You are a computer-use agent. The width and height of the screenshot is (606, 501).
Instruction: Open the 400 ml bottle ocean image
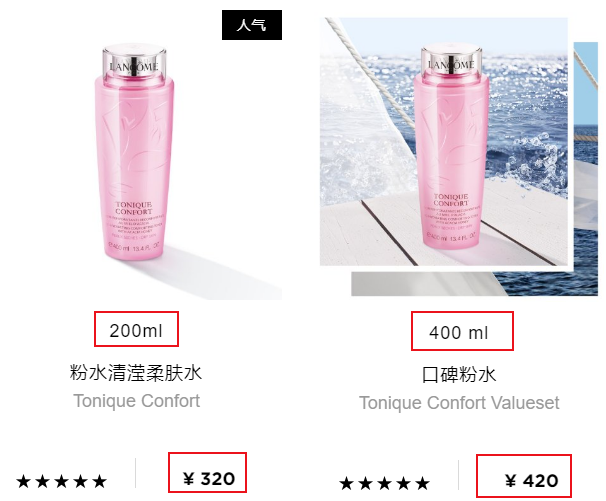[444, 141]
